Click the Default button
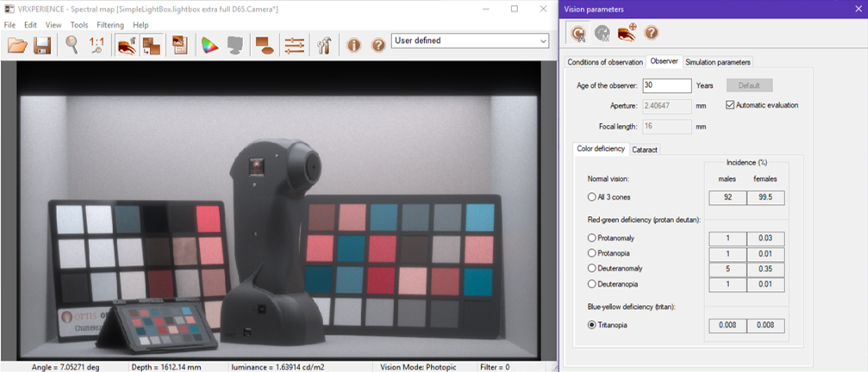 point(749,85)
